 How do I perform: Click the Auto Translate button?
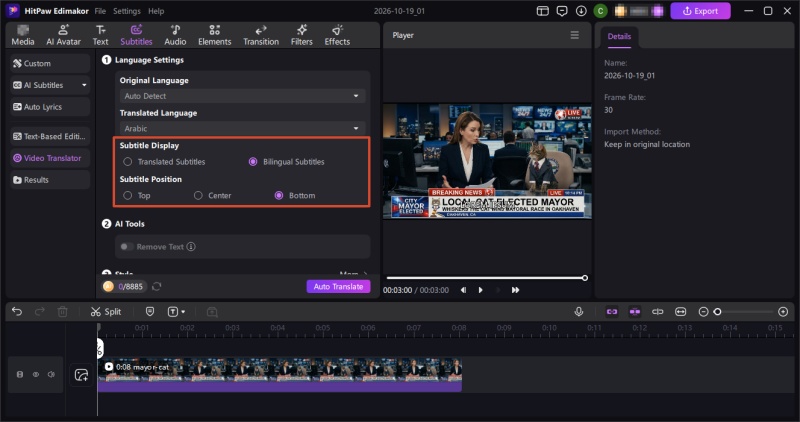point(338,286)
